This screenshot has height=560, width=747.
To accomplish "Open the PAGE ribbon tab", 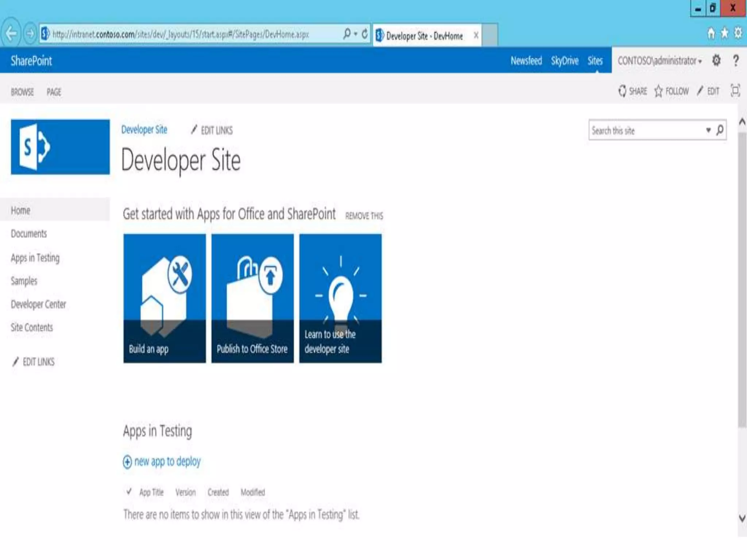I will (54, 92).
